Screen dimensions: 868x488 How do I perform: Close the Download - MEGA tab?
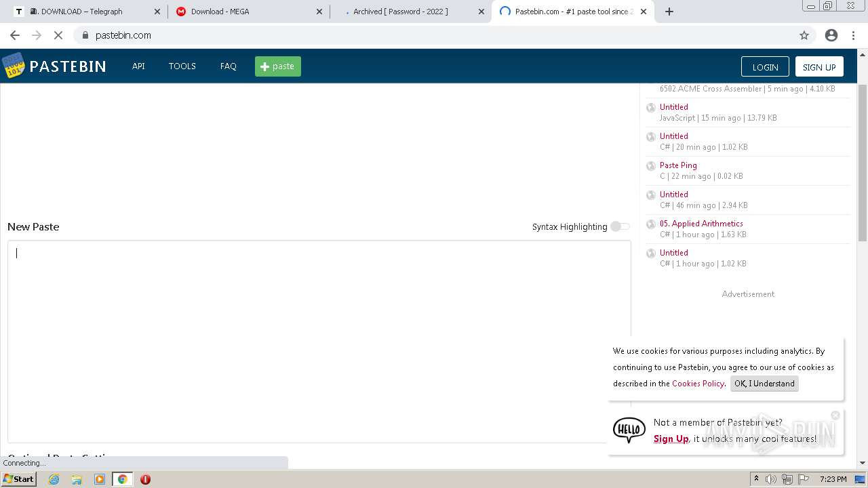[x=320, y=12]
